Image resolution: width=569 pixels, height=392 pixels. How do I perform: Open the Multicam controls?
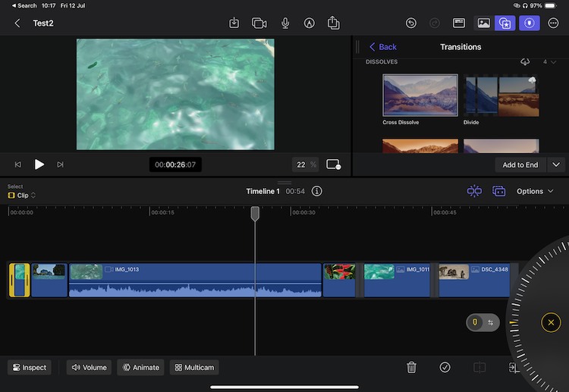pos(194,367)
